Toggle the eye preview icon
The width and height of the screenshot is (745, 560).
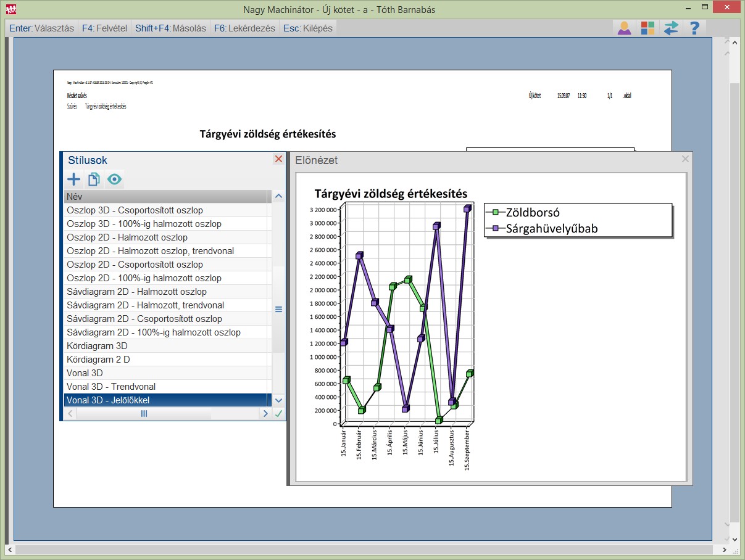pos(114,179)
